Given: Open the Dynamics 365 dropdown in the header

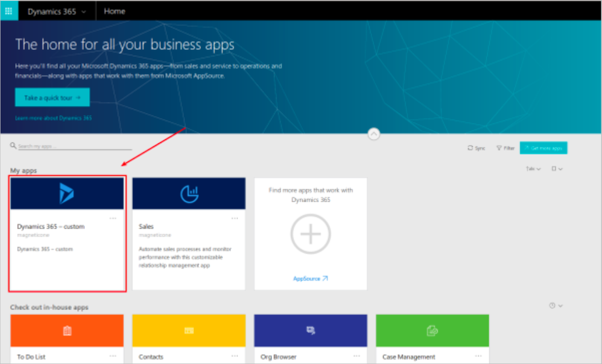Looking at the screenshot, I should [x=57, y=11].
